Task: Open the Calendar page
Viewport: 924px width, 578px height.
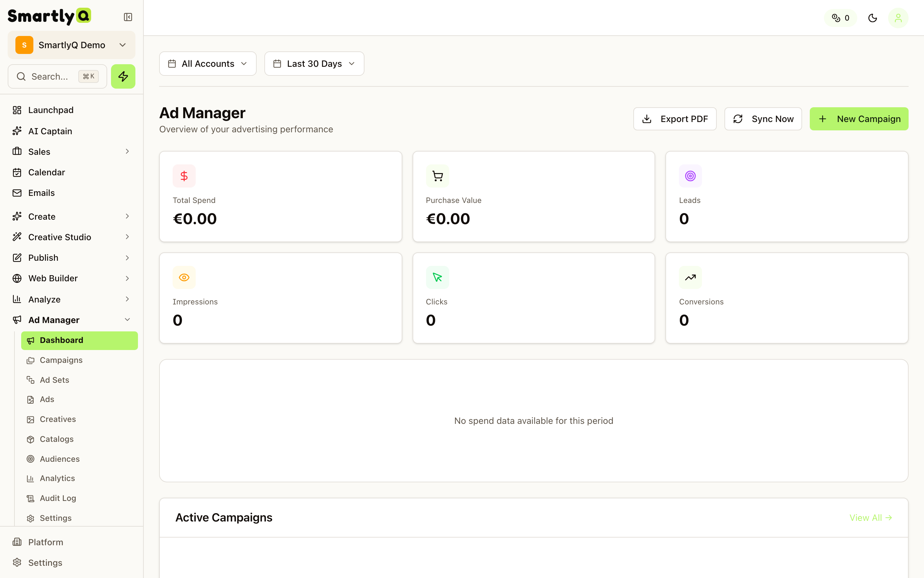Action: tap(72, 172)
